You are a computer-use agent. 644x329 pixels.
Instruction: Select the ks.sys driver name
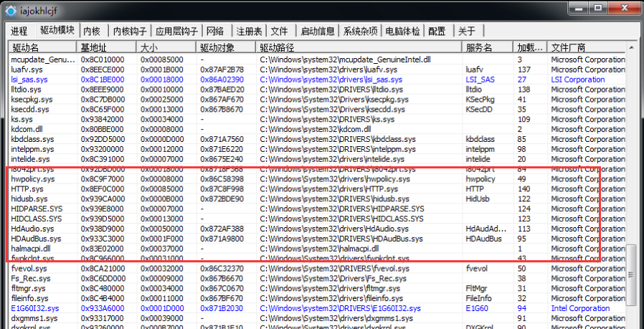tap(22, 119)
